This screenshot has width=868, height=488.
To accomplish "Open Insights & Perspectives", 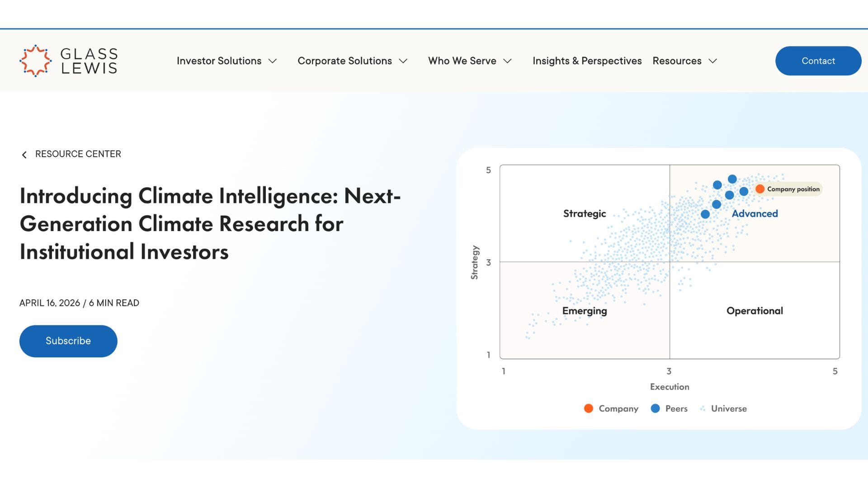I will click(587, 61).
